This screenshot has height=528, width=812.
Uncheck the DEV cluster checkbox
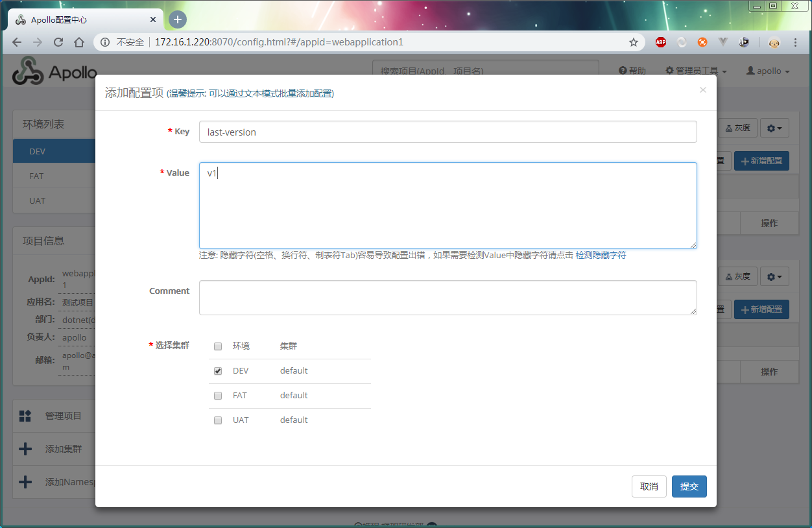tap(218, 371)
